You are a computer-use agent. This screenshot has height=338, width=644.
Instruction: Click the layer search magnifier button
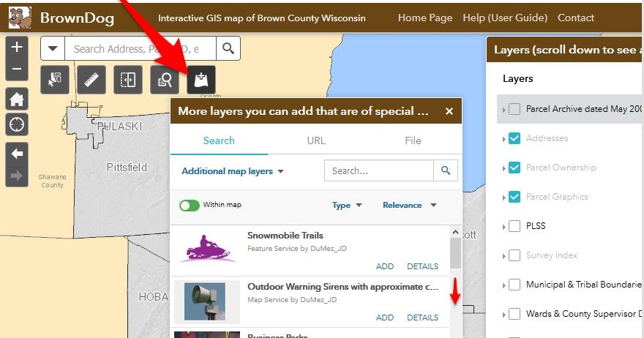pos(446,170)
